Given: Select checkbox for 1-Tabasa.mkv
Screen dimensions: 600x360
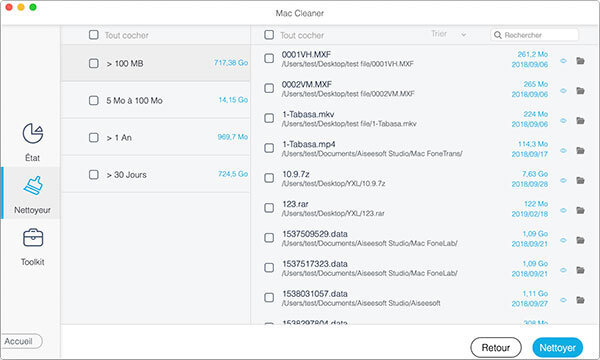Looking at the screenshot, I should click(269, 118).
